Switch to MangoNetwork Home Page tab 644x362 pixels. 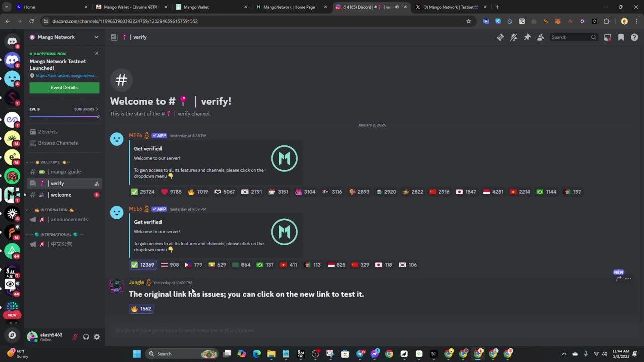point(291,7)
